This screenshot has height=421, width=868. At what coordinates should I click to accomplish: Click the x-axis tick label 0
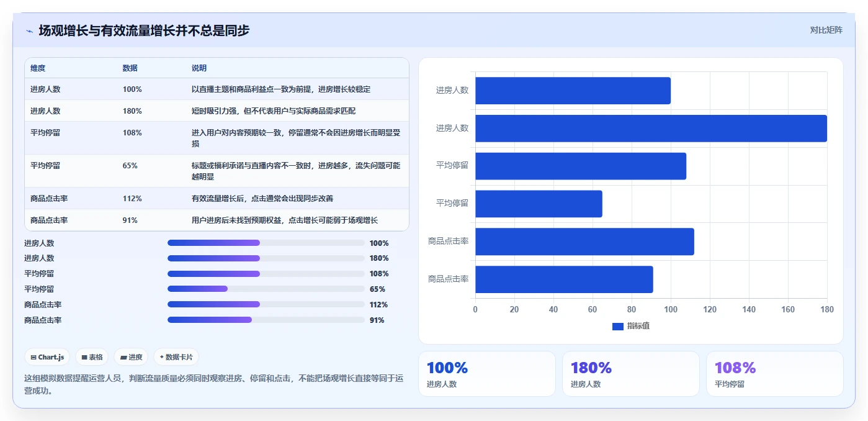tap(475, 309)
